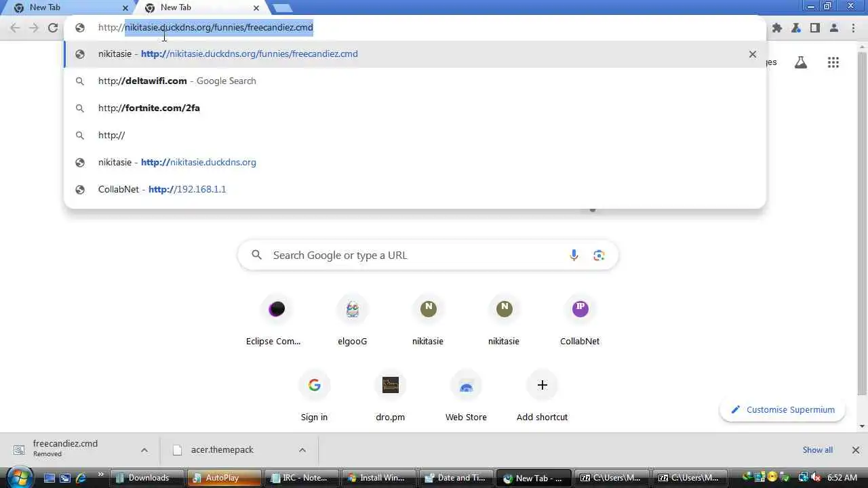Go back using the browser back arrow
The image size is (868, 488).
coord(15,28)
